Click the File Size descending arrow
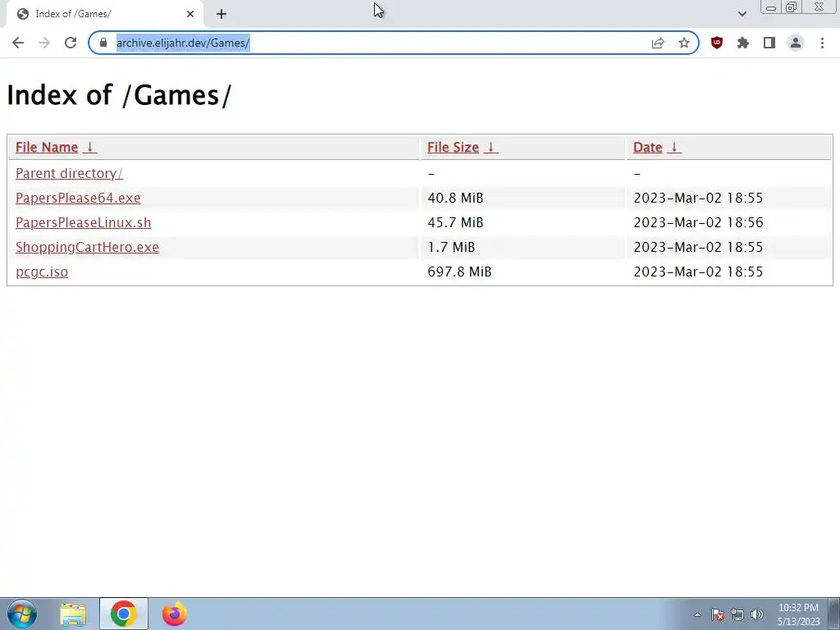Image resolution: width=840 pixels, height=630 pixels. pyautogui.click(x=491, y=148)
